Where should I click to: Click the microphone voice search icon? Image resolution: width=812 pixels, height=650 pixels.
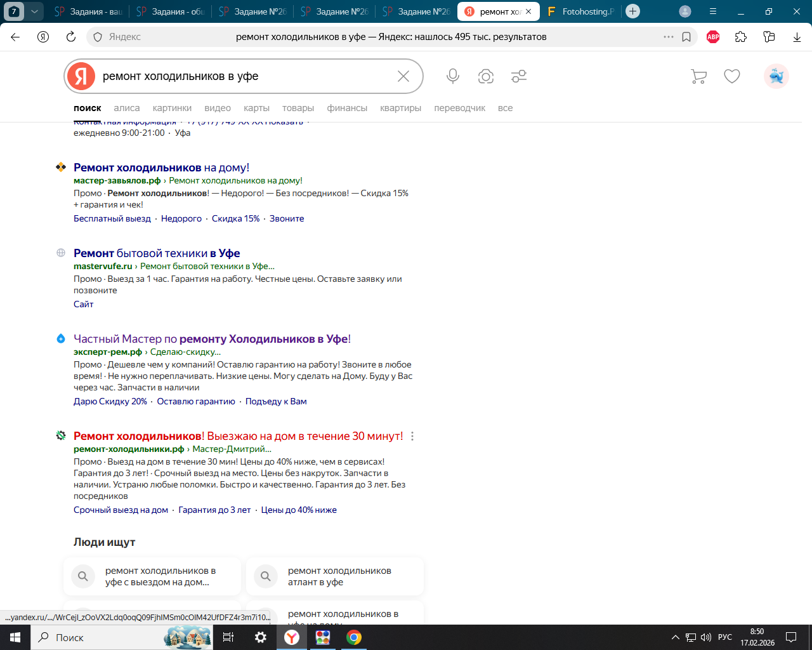452,76
